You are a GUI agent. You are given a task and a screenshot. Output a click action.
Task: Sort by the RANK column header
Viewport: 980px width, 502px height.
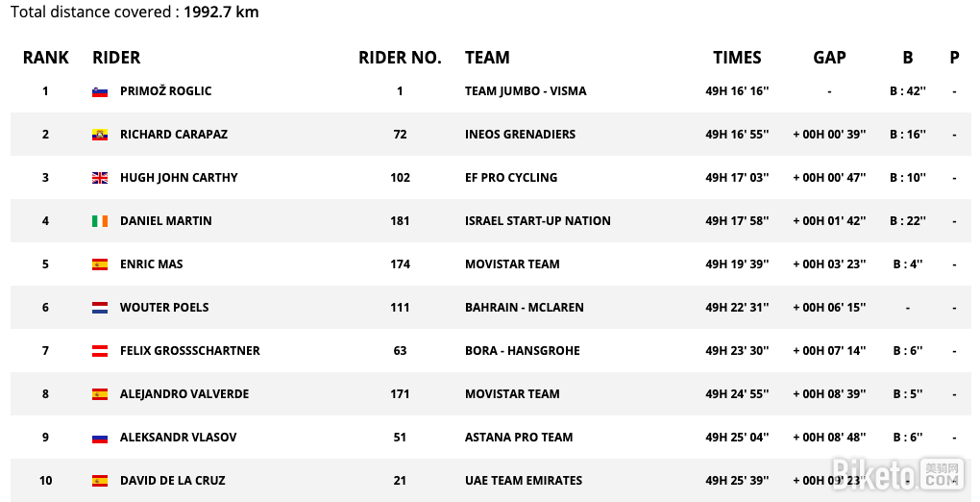pos(46,58)
